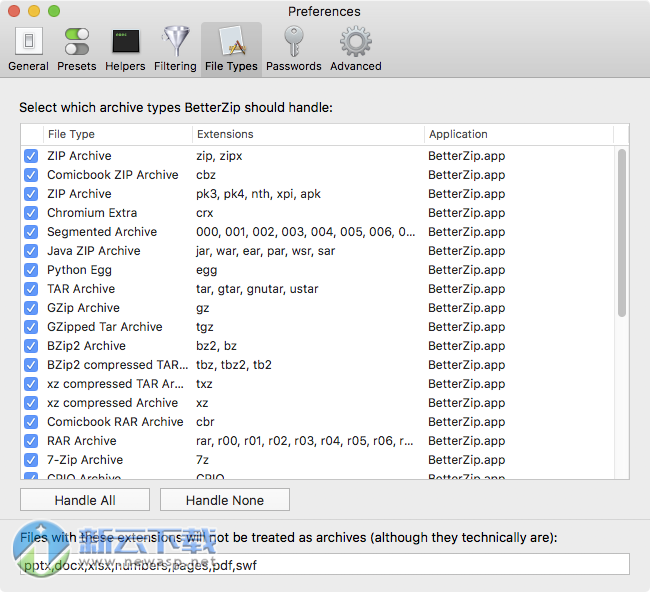Click the excluded extensions text field
Viewport: 650px width, 592px height.
325,565
